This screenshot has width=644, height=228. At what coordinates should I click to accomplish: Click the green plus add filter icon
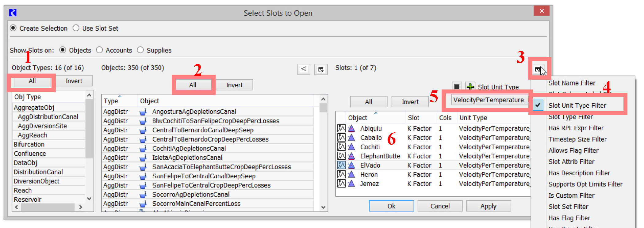470,87
